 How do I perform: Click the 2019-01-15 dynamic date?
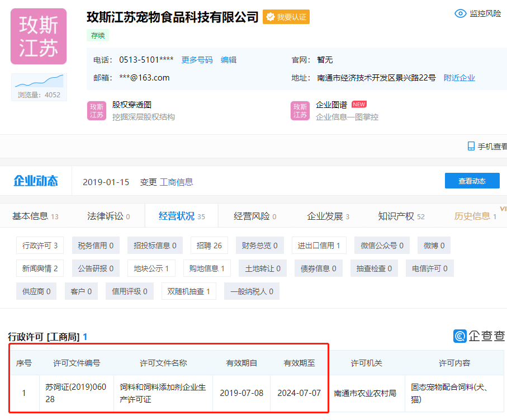106,182
